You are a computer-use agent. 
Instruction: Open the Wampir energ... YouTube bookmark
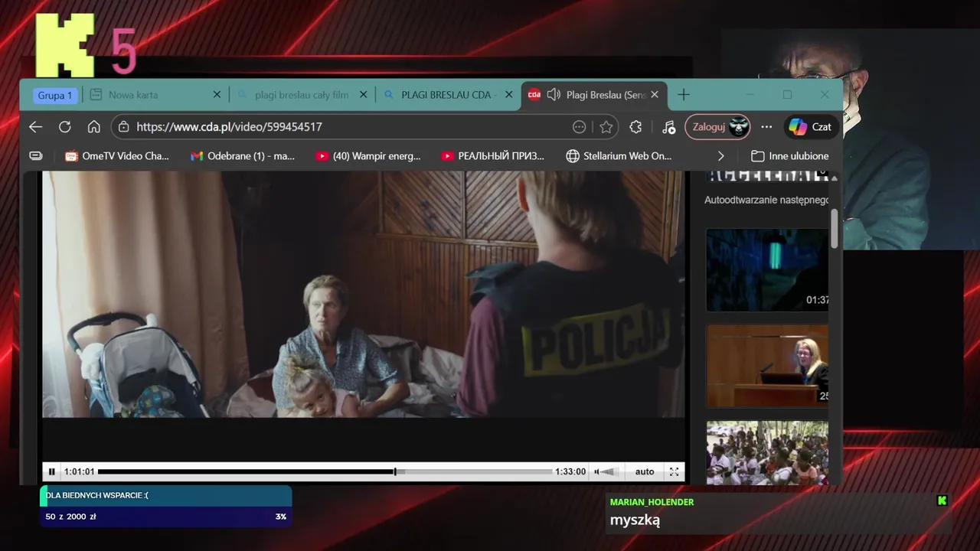tap(368, 156)
